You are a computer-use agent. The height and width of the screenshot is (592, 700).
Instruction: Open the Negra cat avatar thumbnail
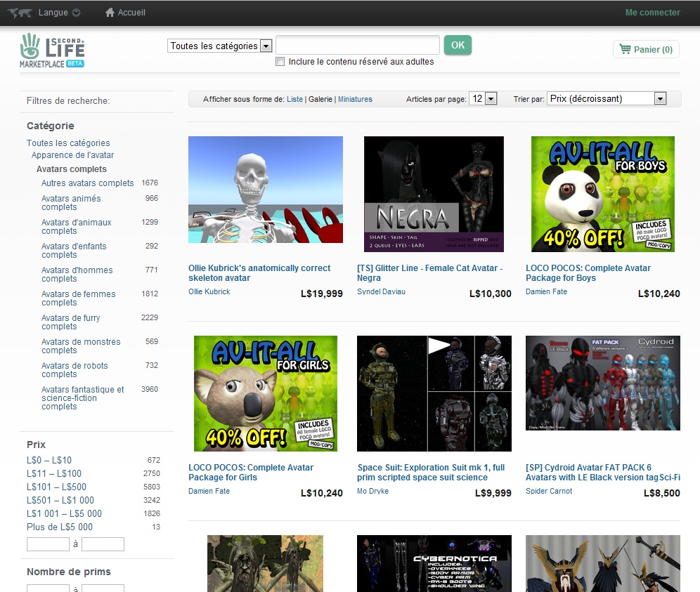click(434, 194)
